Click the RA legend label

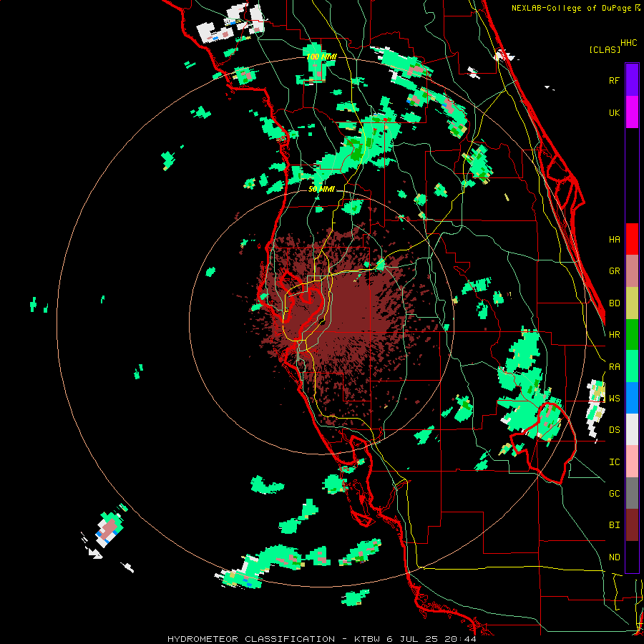pyautogui.click(x=615, y=367)
